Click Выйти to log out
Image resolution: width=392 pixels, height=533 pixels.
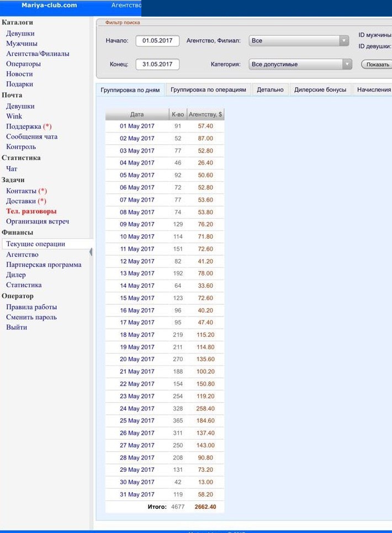click(17, 327)
